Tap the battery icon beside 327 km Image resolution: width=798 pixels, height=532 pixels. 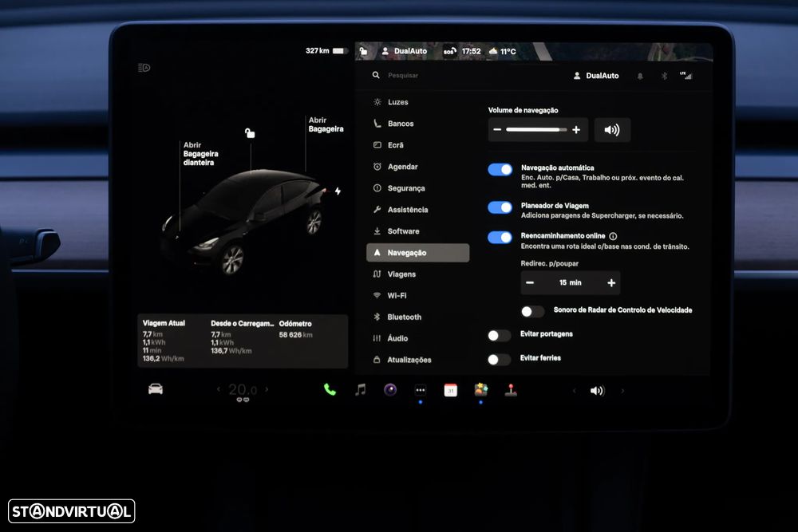pos(340,51)
